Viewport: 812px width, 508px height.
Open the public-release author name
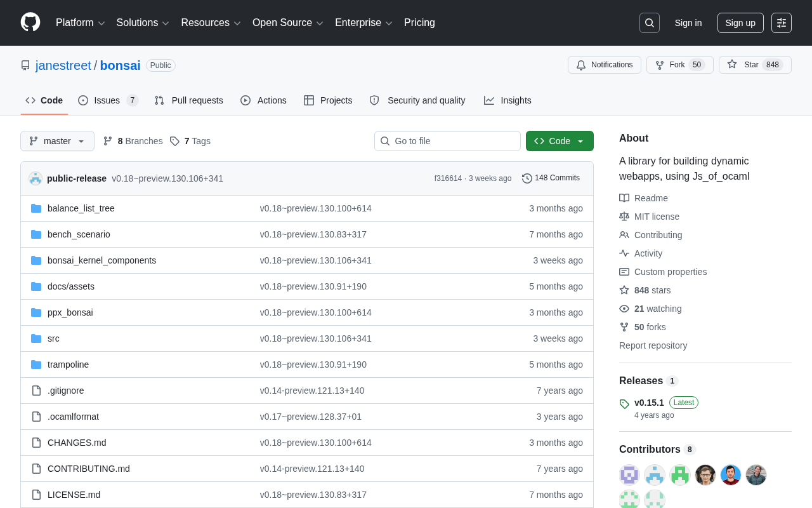tap(77, 178)
